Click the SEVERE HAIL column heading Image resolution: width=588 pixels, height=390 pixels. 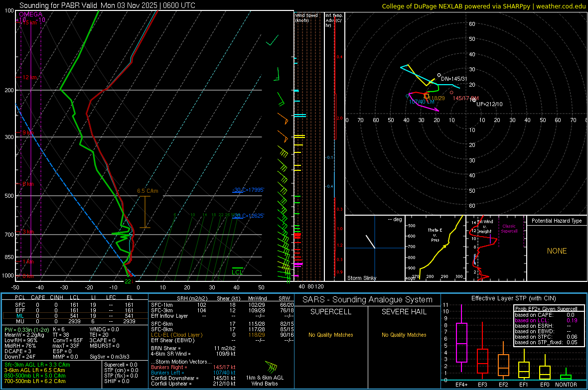click(404, 312)
